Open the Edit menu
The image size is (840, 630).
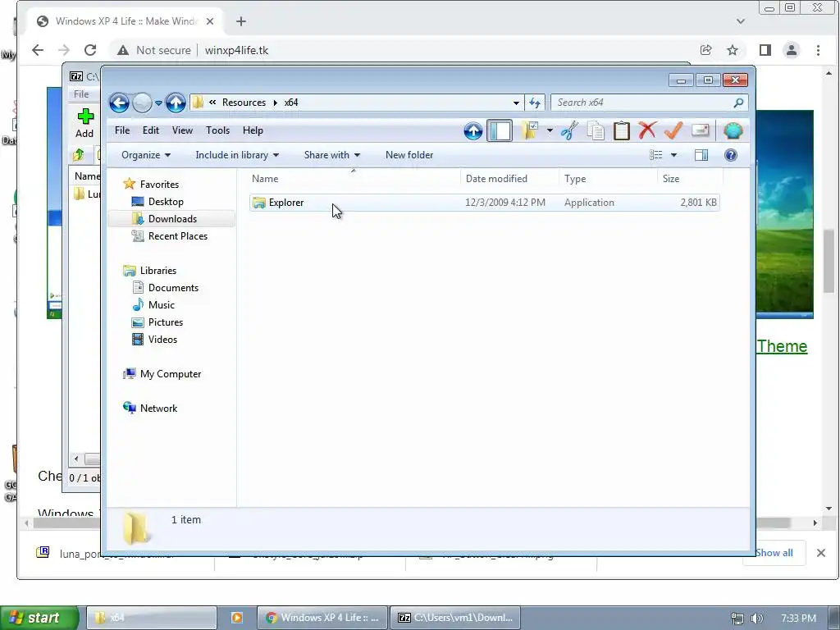coord(151,130)
